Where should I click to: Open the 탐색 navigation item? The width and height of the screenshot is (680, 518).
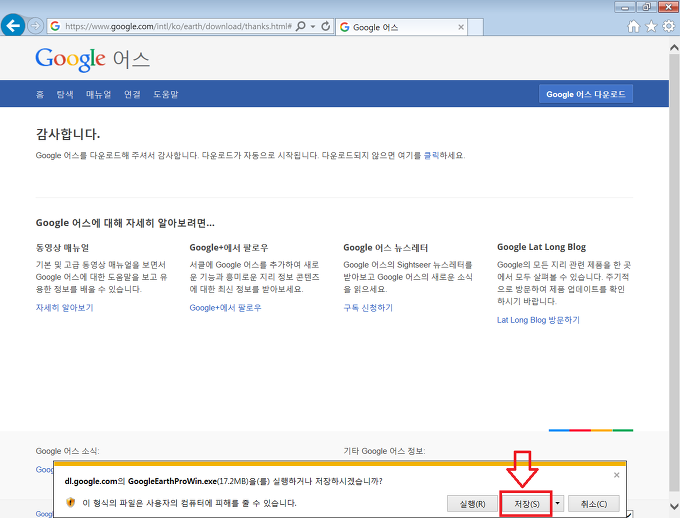pyautogui.click(x=65, y=94)
